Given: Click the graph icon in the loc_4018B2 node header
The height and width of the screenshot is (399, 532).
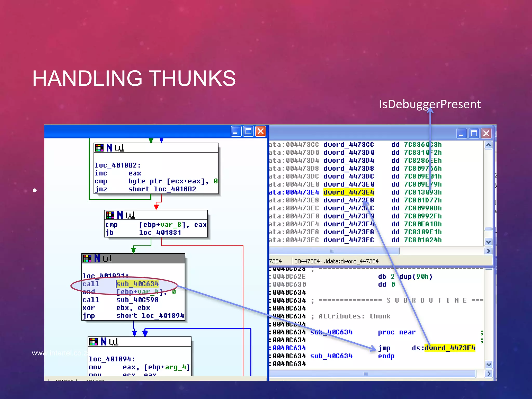Looking at the screenshot, I should pyautogui.click(x=119, y=148).
